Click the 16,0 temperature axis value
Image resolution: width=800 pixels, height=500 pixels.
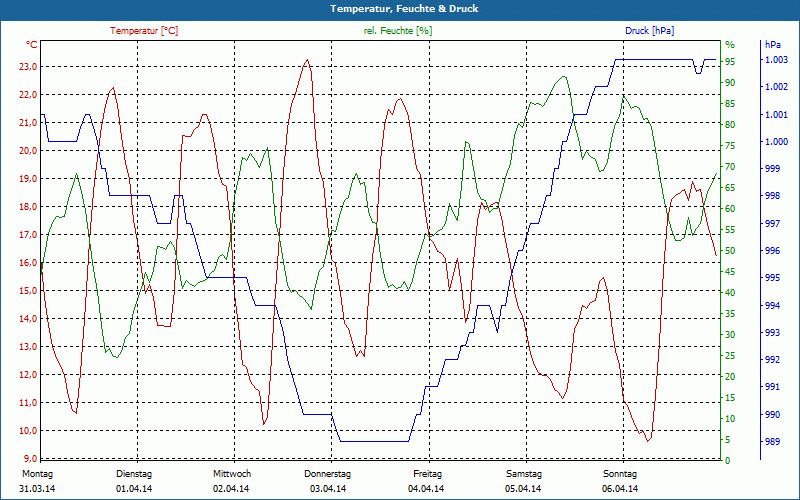pos(28,263)
